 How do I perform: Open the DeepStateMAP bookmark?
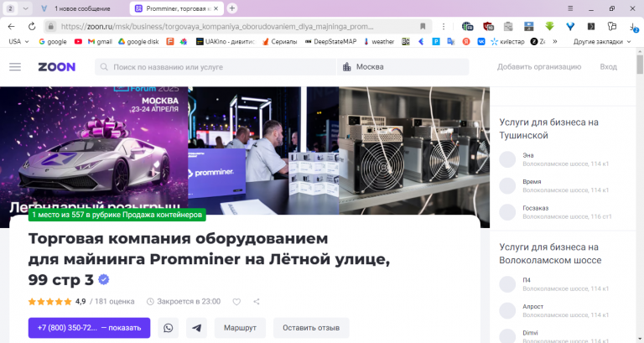coord(330,41)
